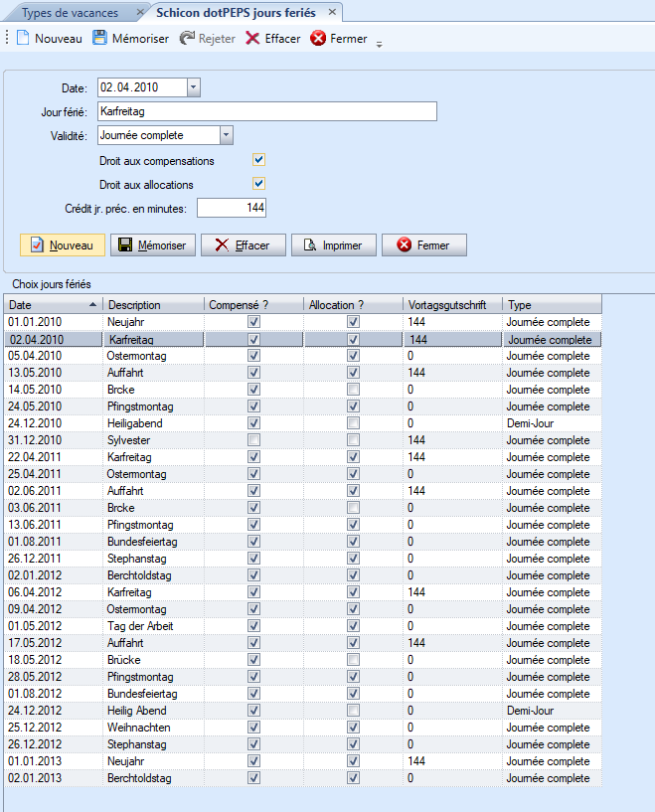This screenshot has width=655, height=812.
Task: Toggle the Droit aux allocations checkbox
Action: click(x=259, y=184)
